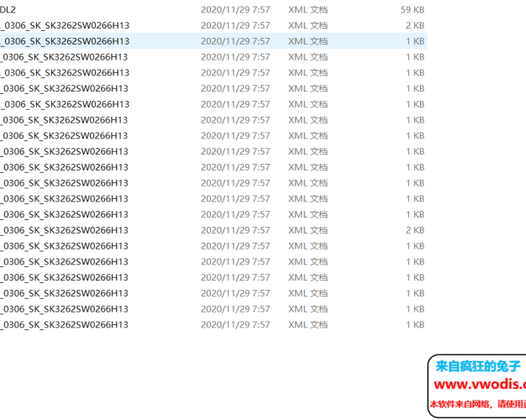Click the XML 文档 type of last file
Viewport: 526px width, 420px height.
(x=308, y=324)
